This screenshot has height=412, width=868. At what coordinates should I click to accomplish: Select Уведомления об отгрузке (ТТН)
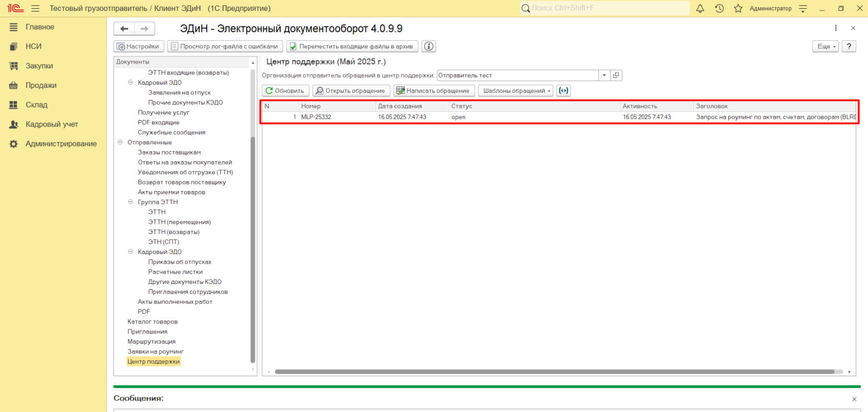[186, 172]
